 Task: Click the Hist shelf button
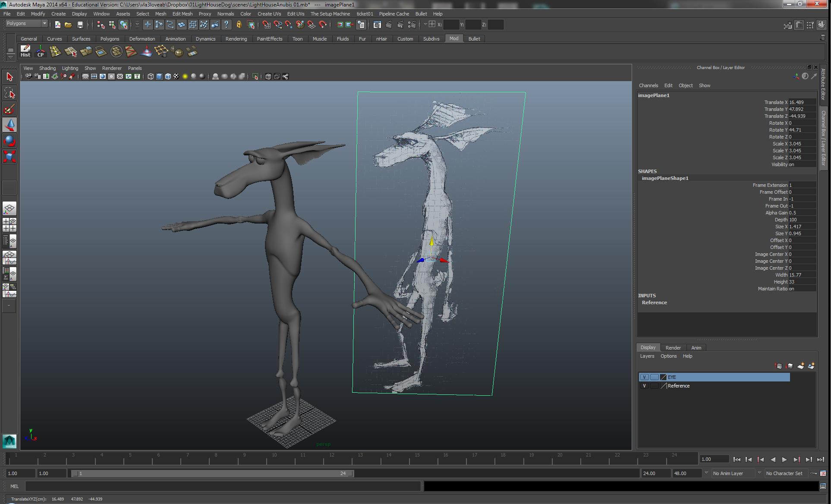pyautogui.click(x=25, y=51)
